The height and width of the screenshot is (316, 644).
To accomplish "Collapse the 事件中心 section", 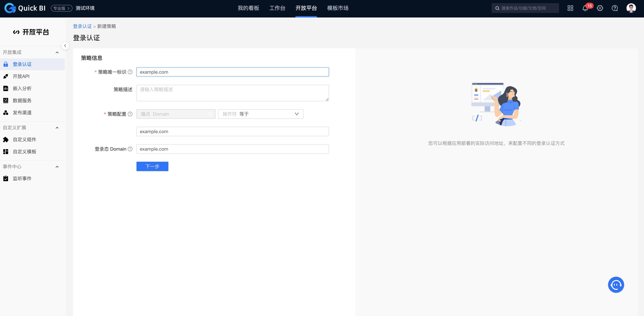I will [x=57, y=167].
